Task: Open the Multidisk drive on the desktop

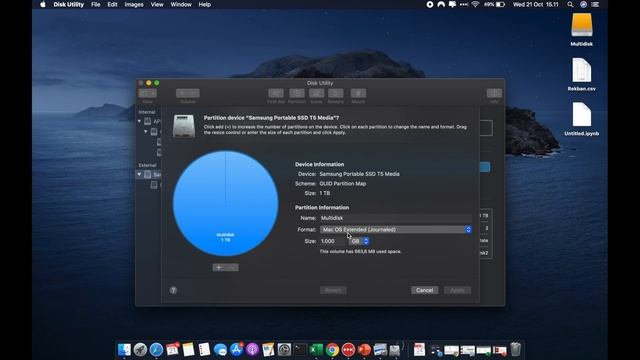Action: point(582,25)
